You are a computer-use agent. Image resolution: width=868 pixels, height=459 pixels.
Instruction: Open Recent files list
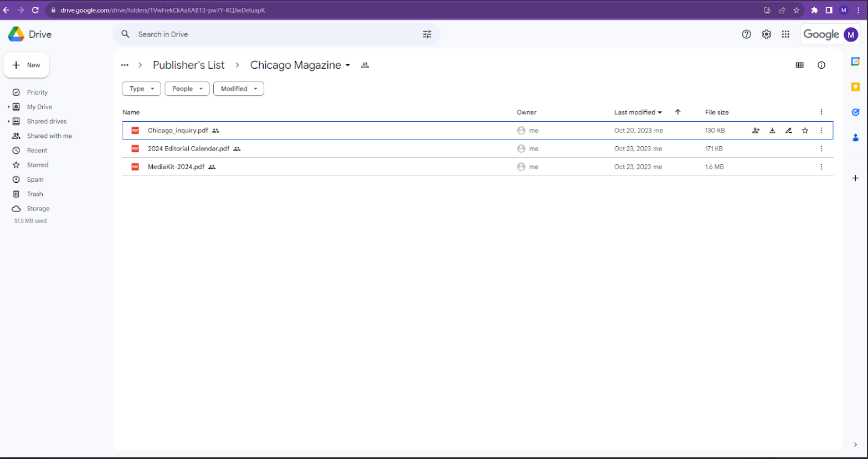pyautogui.click(x=37, y=151)
